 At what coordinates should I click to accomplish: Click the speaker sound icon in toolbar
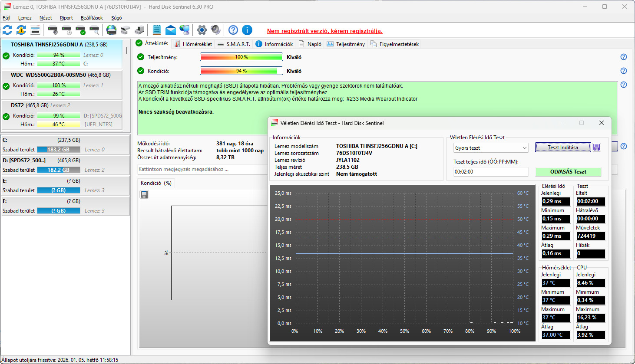coord(216,30)
